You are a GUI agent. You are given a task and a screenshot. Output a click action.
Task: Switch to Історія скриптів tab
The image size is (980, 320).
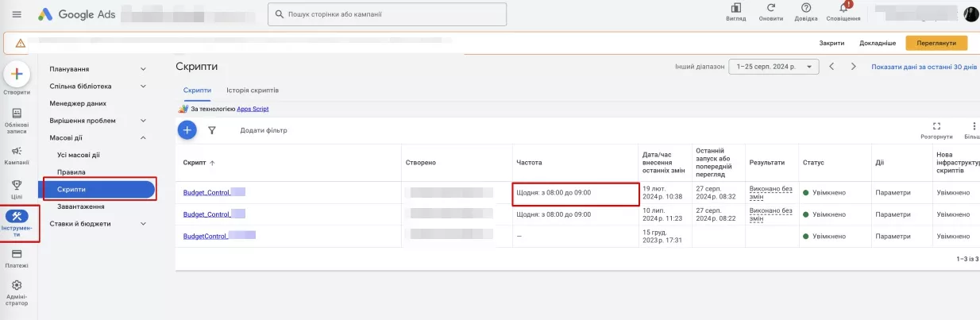[252, 91]
